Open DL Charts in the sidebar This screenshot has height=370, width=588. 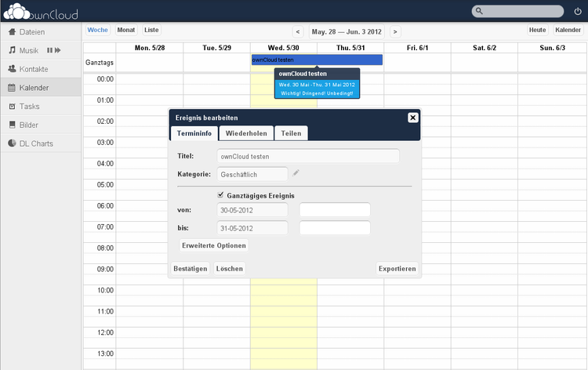coord(36,143)
